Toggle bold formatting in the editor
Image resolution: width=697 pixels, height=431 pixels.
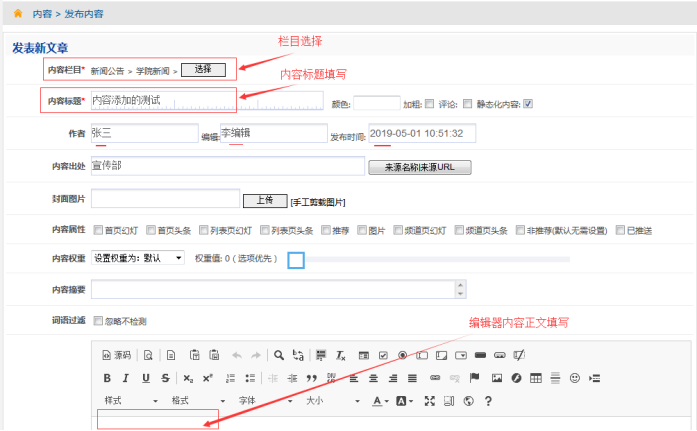coord(107,378)
